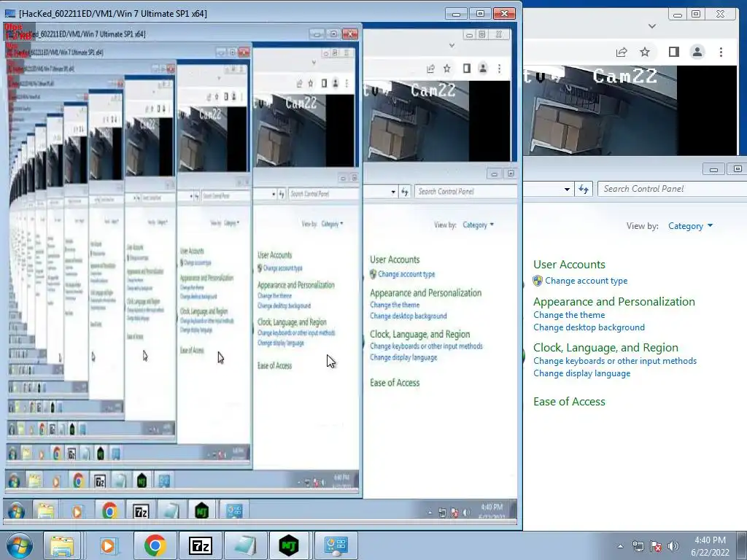Viewport: 747px width, 560px height.
Task: Refresh the rightmost Control Panel address bar
Action: (x=584, y=189)
